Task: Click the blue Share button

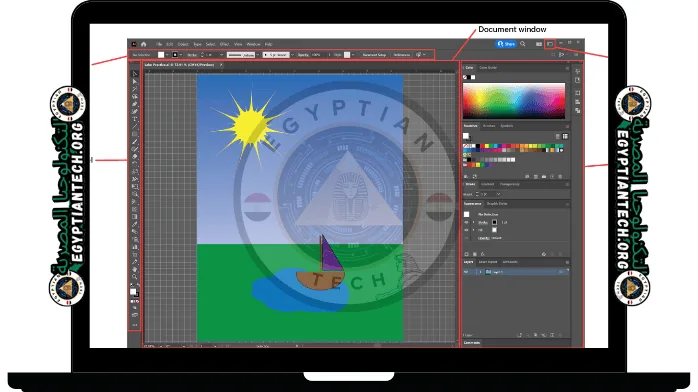Action: (506, 44)
